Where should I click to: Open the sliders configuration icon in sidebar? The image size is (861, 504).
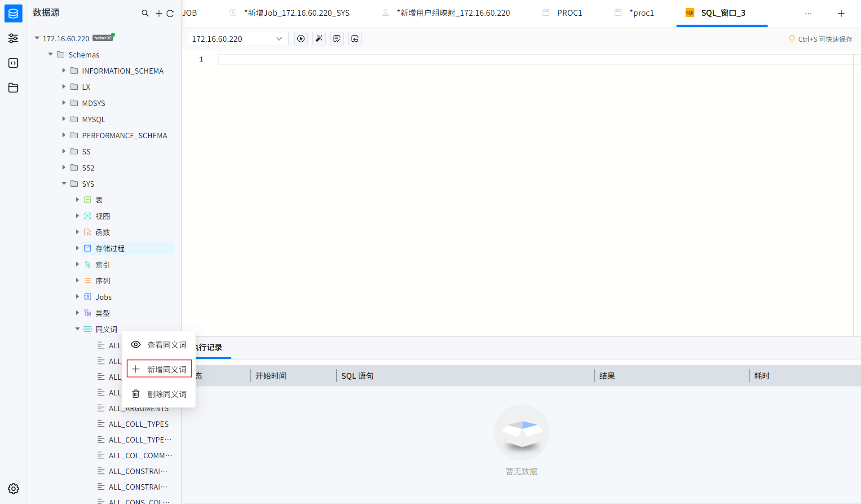coord(13,38)
